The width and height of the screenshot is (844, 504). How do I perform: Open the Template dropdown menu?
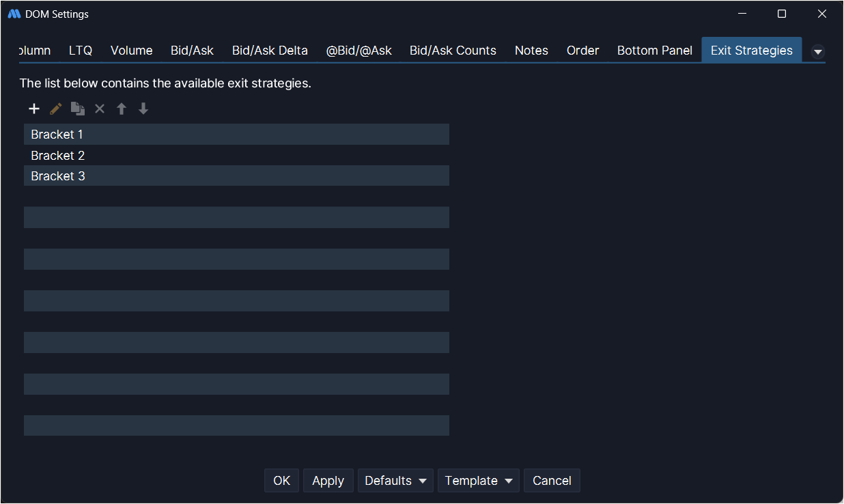[478, 481]
